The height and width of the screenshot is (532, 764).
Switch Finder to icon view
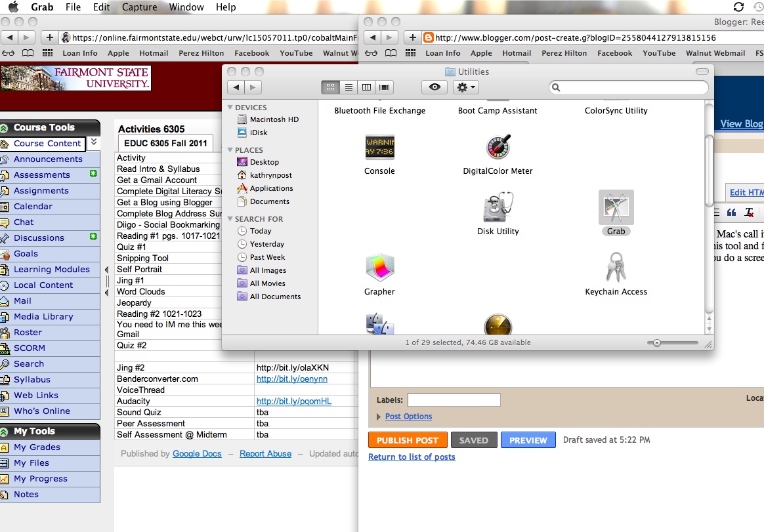click(330, 87)
